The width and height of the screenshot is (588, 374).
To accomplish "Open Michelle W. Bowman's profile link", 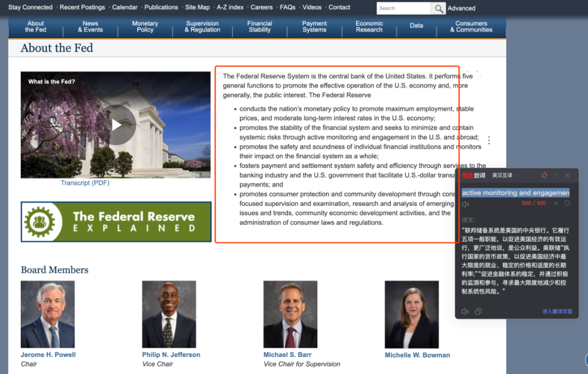I will [418, 355].
